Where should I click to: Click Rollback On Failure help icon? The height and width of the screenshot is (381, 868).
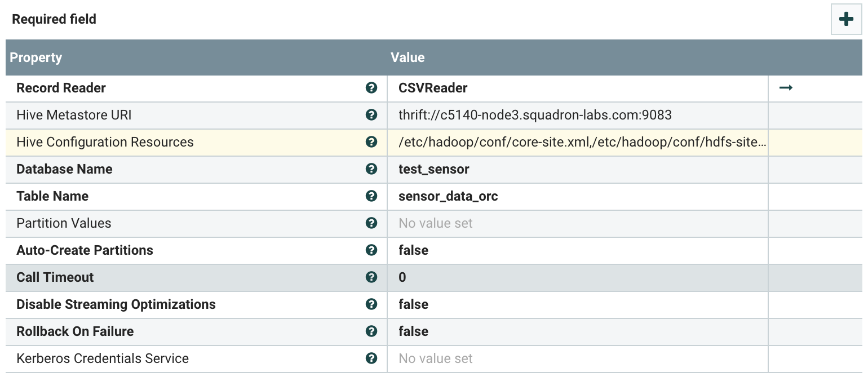(371, 331)
